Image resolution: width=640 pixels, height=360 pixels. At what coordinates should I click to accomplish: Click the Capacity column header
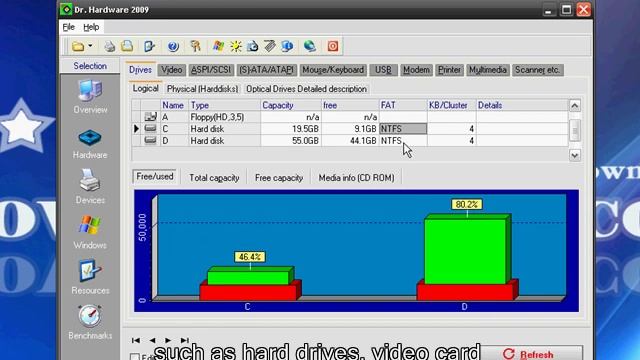point(291,105)
